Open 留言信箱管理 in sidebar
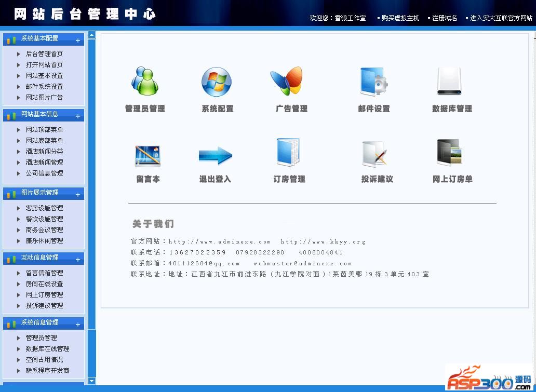The image size is (536, 392). [45, 273]
